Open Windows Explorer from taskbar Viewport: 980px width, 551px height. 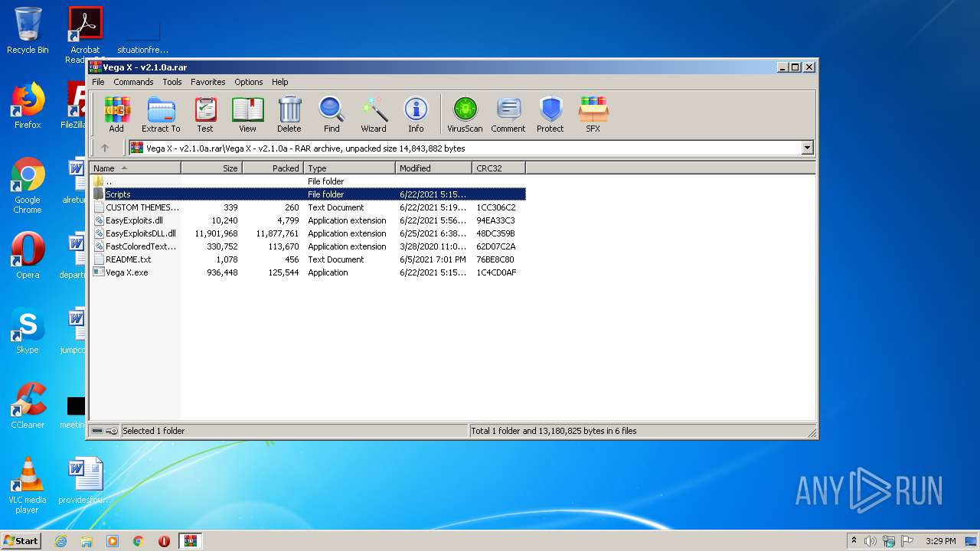point(87,541)
